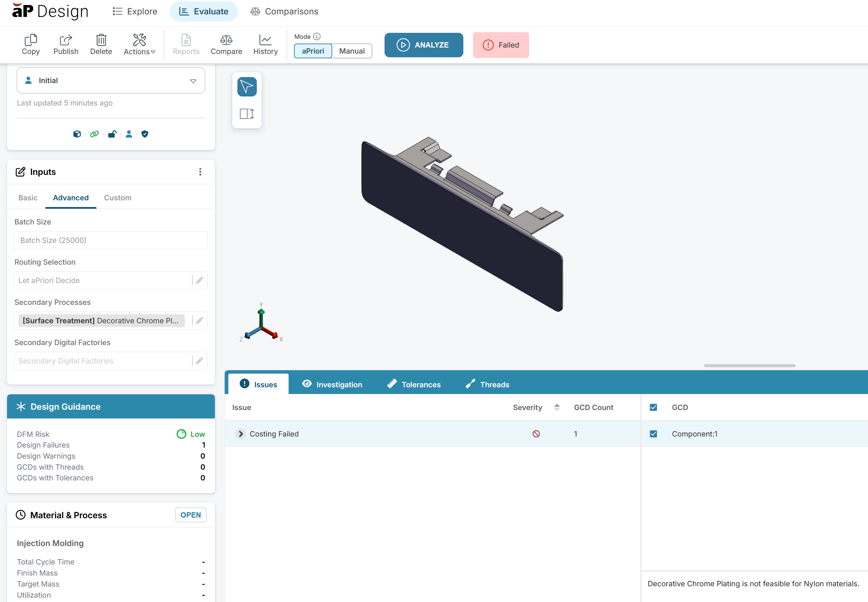Click the Design Guidance header
Viewport: 868px width, 602px height.
coord(111,407)
